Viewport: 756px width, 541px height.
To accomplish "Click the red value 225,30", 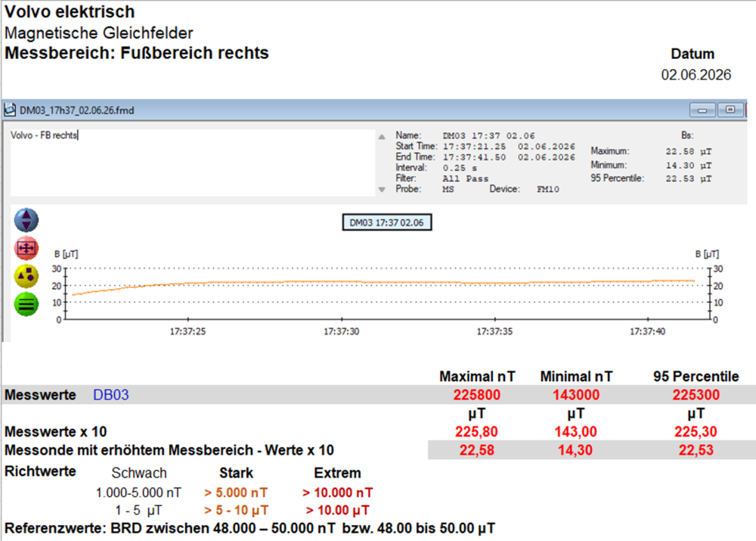I will (x=696, y=431).
